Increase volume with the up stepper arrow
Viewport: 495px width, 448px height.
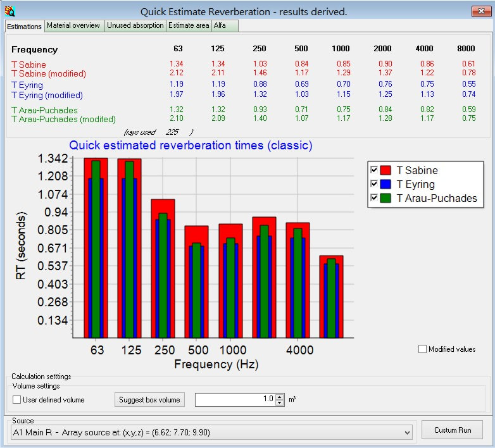280,397
